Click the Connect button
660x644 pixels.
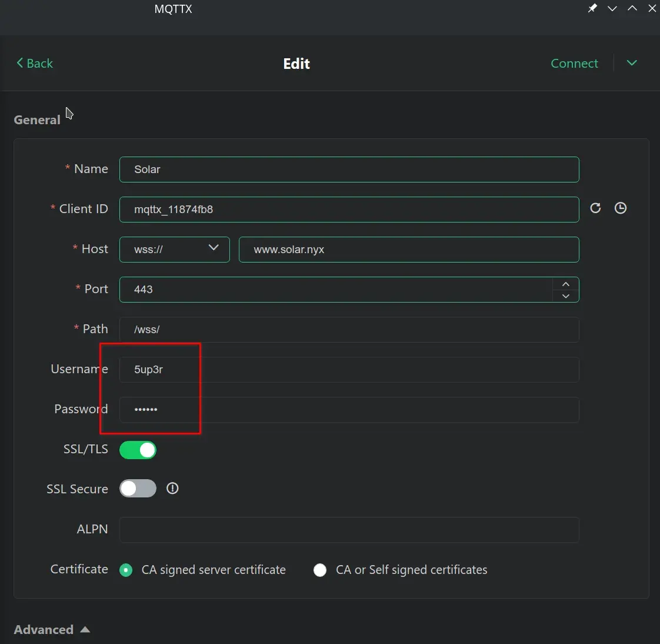pos(574,63)
